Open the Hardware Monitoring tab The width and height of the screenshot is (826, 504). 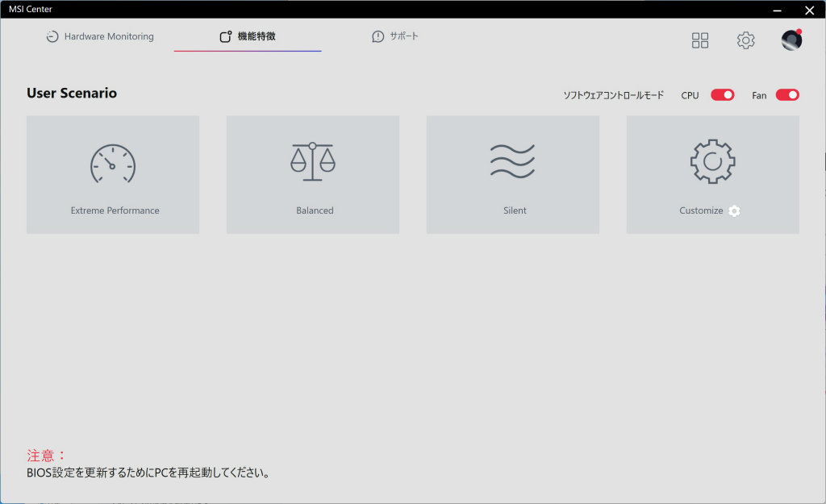[100, 36]
